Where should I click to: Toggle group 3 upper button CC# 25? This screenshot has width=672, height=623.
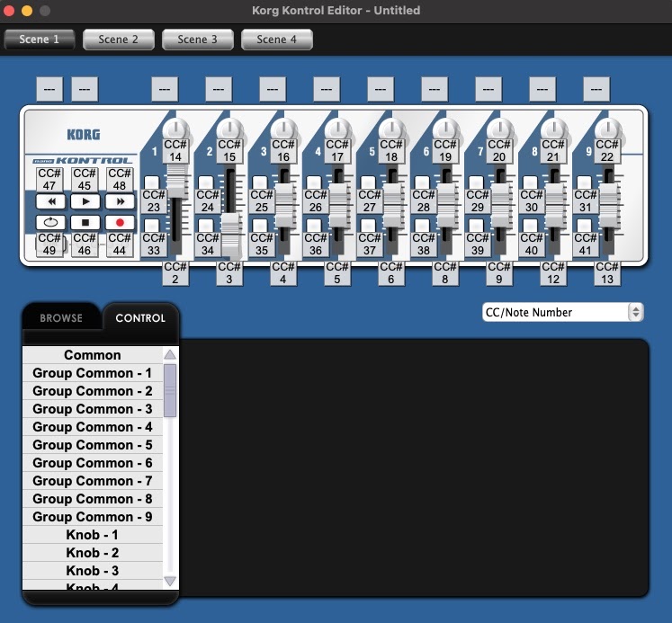tap(260, 182)
